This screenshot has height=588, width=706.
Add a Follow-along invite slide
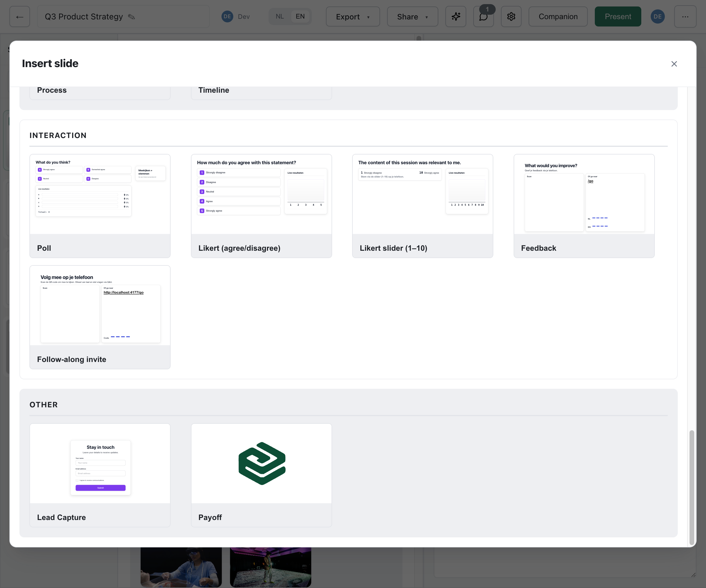100,317
